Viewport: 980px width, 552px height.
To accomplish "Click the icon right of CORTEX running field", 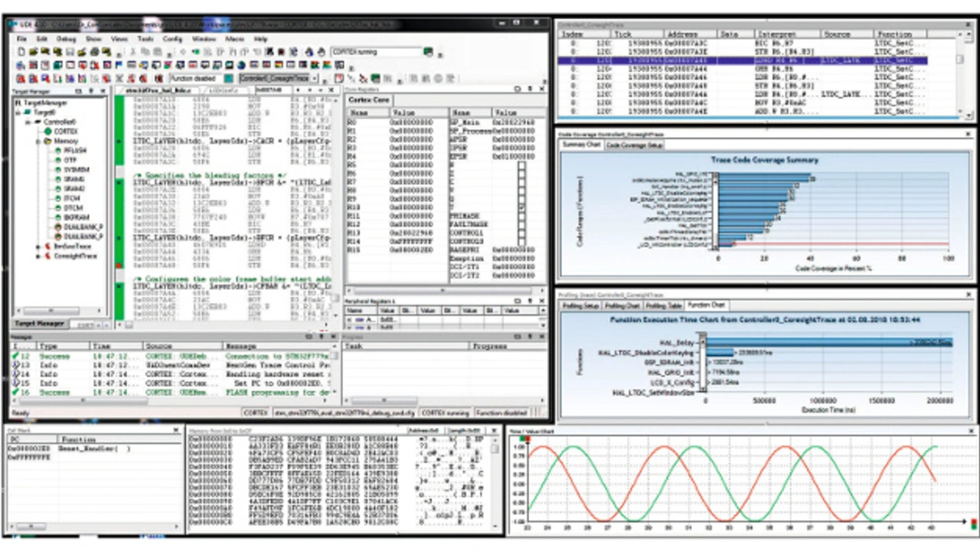I will tap(428, 52).
